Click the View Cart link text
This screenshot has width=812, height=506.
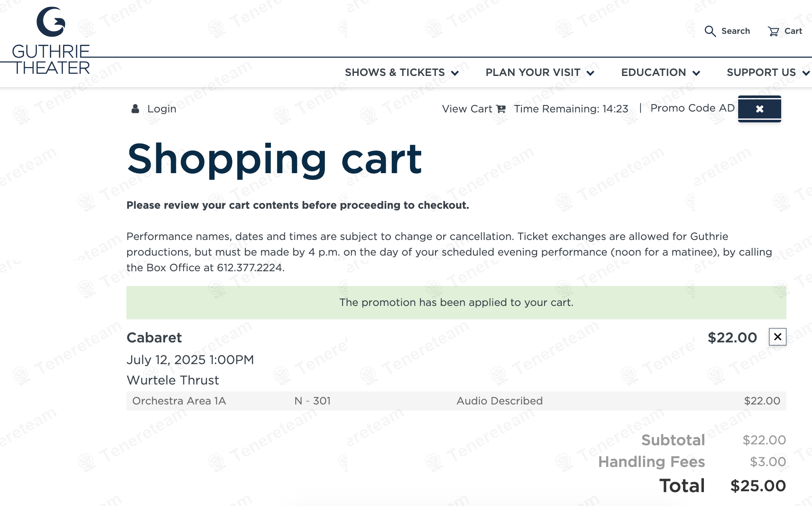tap(467, 109)
